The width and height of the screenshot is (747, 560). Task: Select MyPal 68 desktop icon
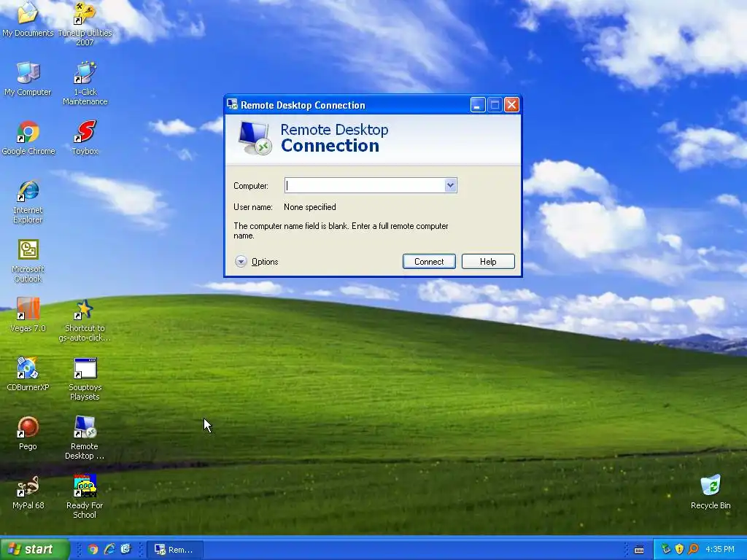click(x=28, y=492)
